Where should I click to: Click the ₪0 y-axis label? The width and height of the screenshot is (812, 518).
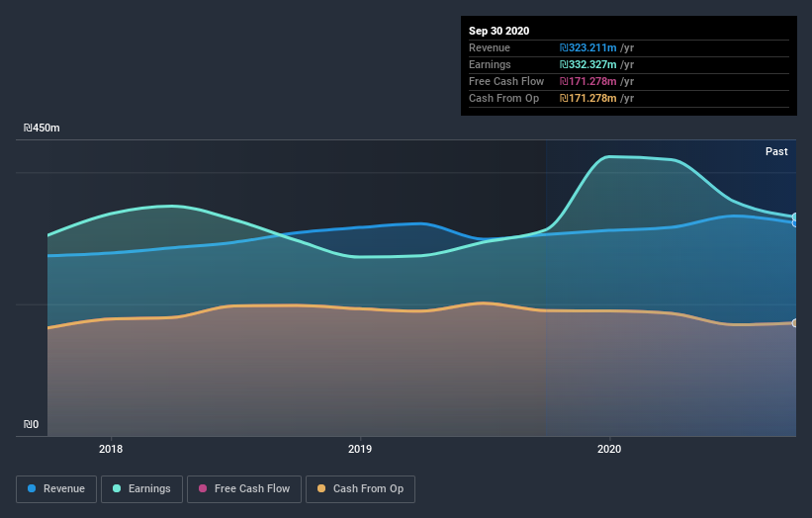pos(31,424)
